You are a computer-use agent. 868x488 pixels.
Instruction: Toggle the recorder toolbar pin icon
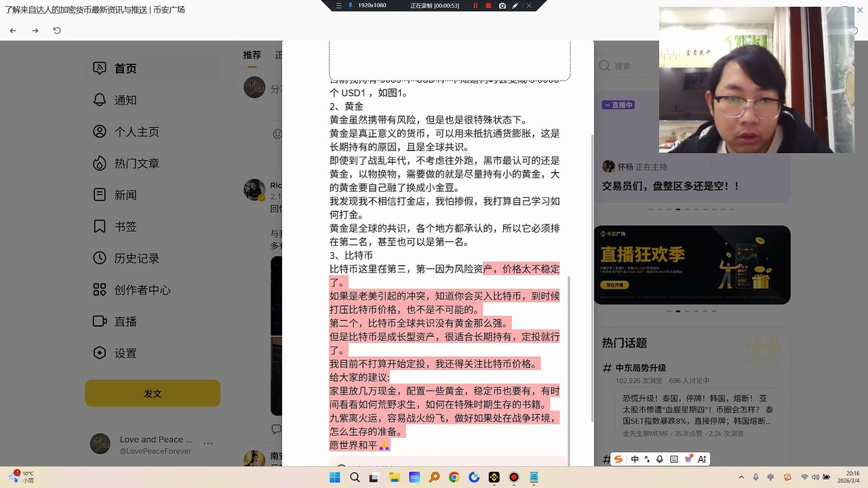[x=350, y=5]
